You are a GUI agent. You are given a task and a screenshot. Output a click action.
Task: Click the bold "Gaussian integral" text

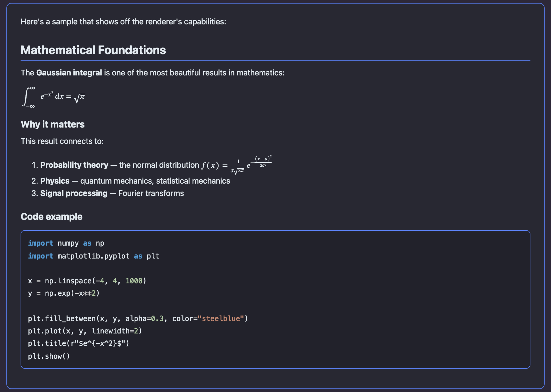pyautogui.click(x=69, y=73)
